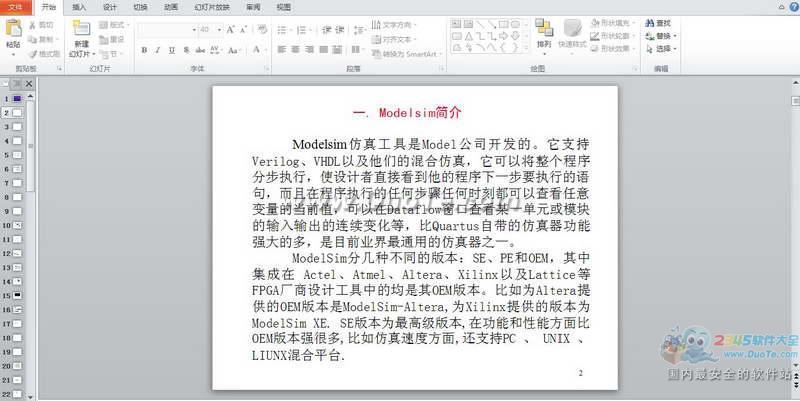The width and height of the screenshot is (800, 401).
Task: Clear all formatting with the eraser icon
Action: (x=262, y=30)
